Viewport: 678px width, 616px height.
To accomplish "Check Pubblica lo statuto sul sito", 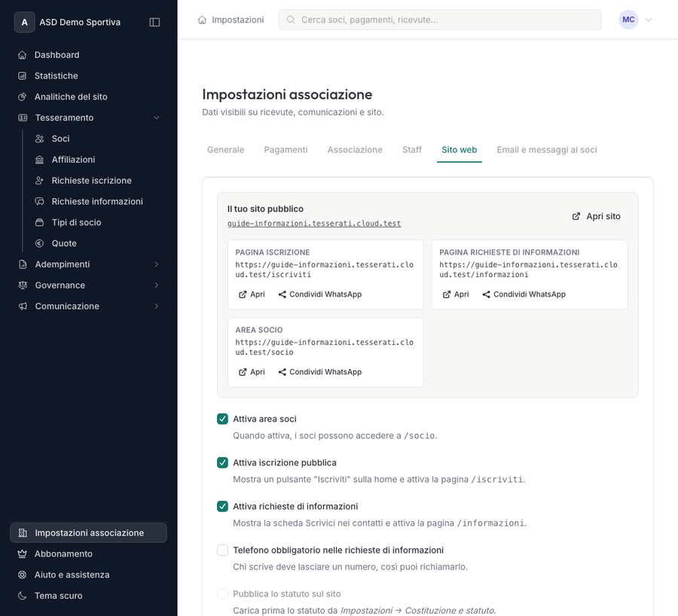I will pyautogui.click(x=222, y=593).
